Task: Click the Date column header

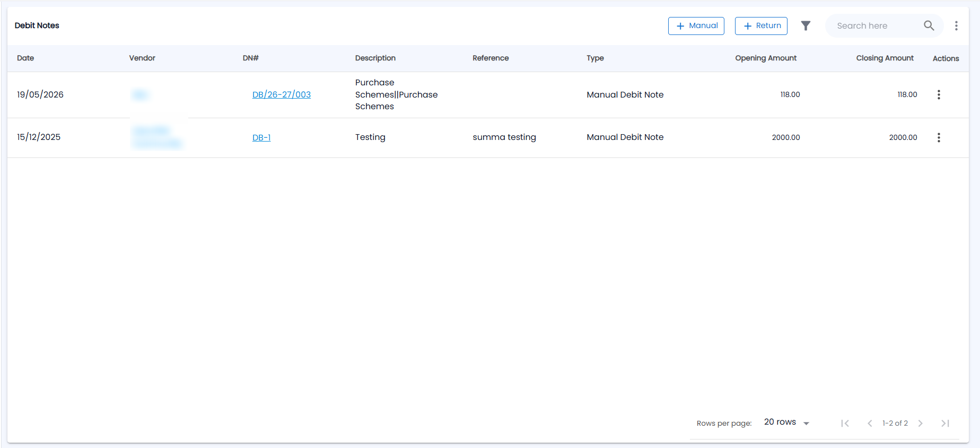Action: click(25, 58)
